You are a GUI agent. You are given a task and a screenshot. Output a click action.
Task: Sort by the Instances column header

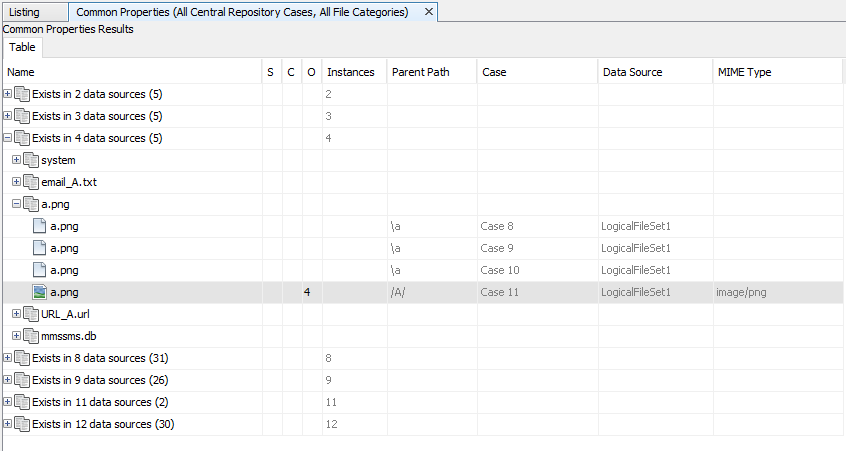pyautogui.click(x=351, y=72)
